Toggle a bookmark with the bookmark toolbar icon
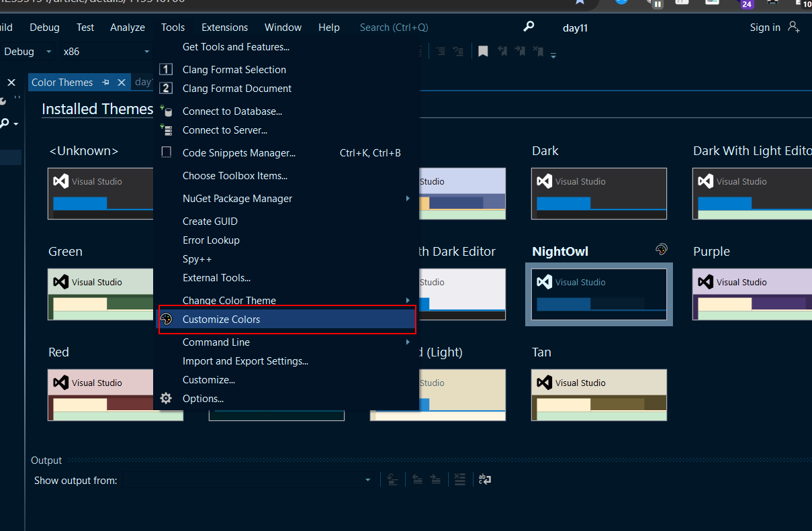 pyautogui.click(x=483, y=51)
